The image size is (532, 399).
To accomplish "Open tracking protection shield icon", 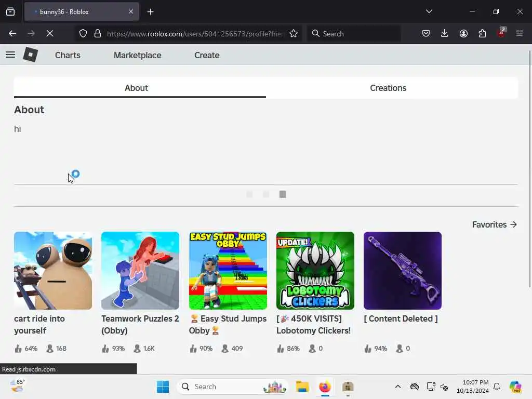I will [x=83, y=33].
